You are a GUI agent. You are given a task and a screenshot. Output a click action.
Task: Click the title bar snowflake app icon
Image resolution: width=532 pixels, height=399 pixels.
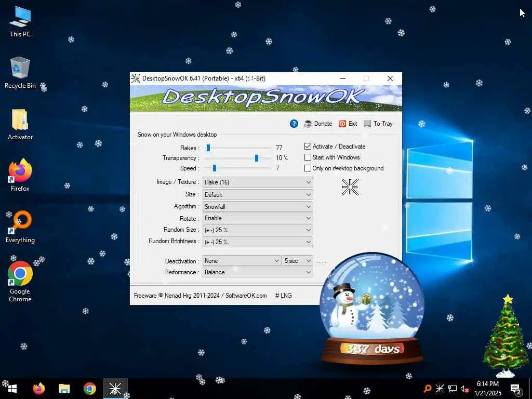coord(136,78)
